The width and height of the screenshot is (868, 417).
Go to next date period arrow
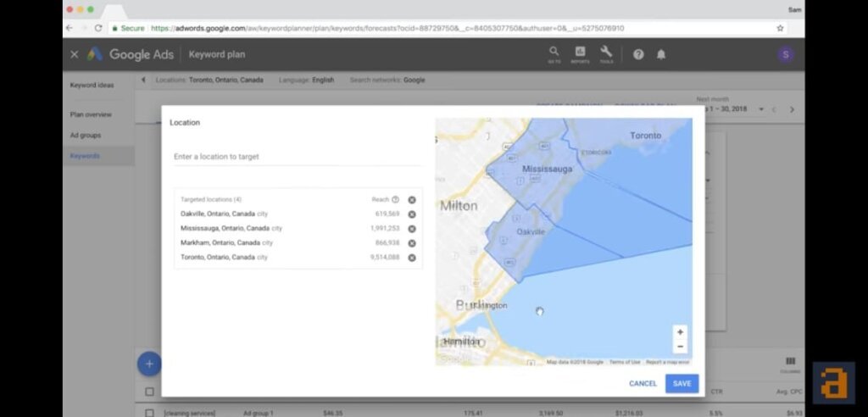(x=792, y=109)
